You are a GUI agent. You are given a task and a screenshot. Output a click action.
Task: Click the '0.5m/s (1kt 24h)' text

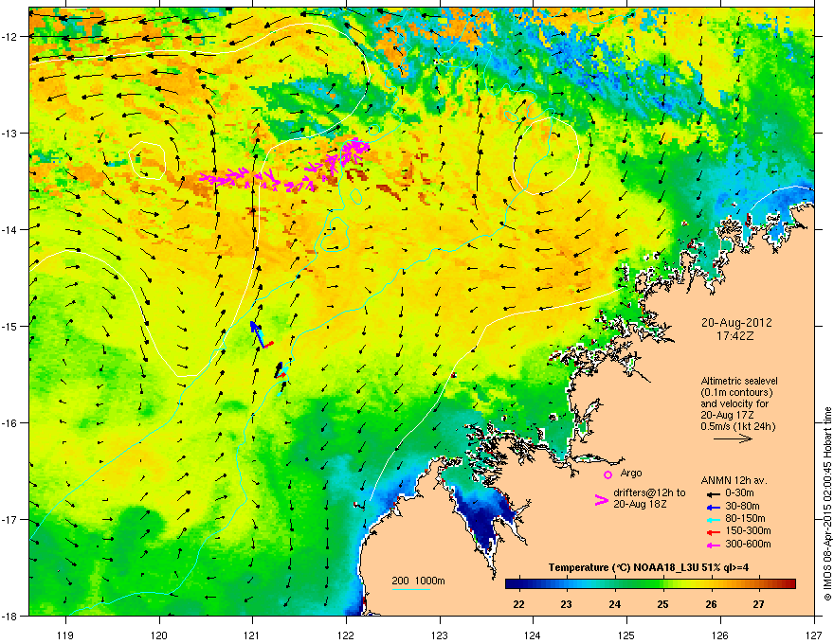pyautogui.click(x=738, y=426)
